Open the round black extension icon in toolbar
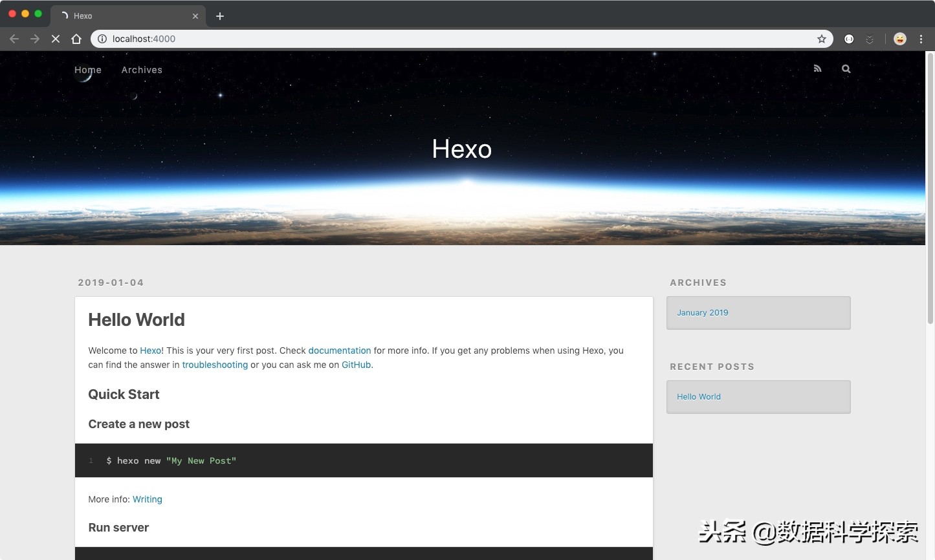Screen dimensions: 935x560 point(849,39)
